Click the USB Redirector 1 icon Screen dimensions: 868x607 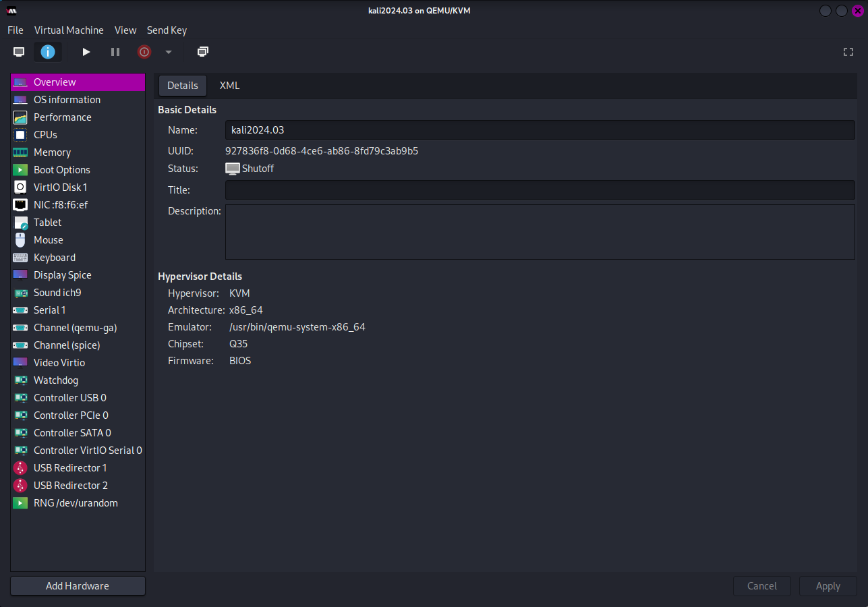click(20, 468)
